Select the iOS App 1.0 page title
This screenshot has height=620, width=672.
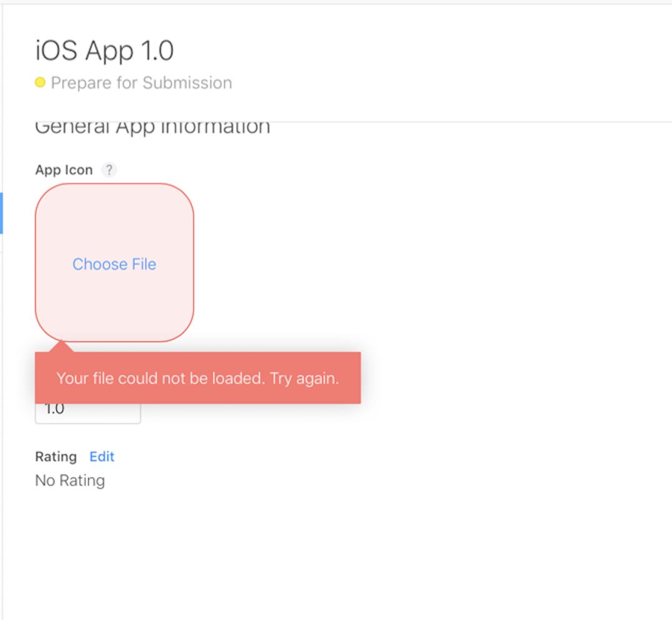104,51
